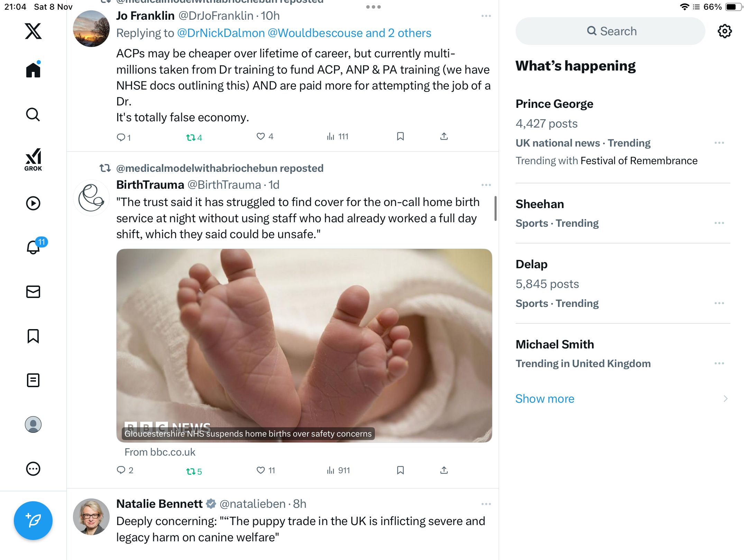
Task: Share the BirthTrauma post
Action: [444, 470]
